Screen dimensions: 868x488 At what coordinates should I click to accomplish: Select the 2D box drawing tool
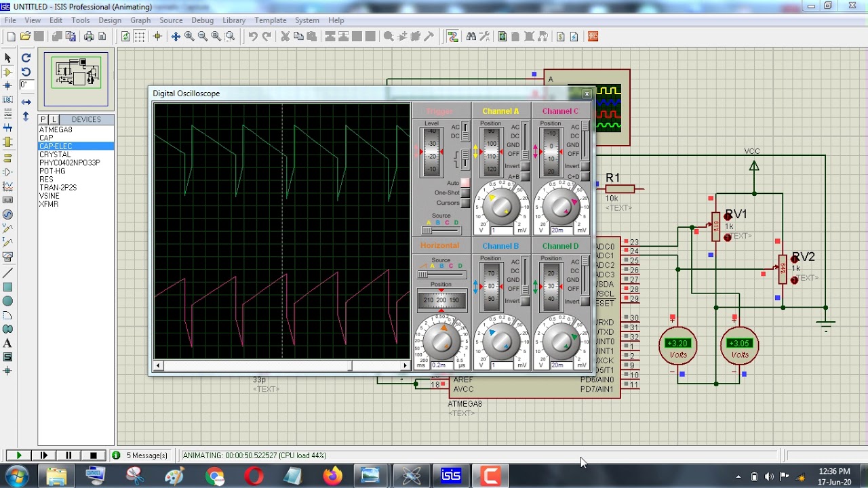8,287
